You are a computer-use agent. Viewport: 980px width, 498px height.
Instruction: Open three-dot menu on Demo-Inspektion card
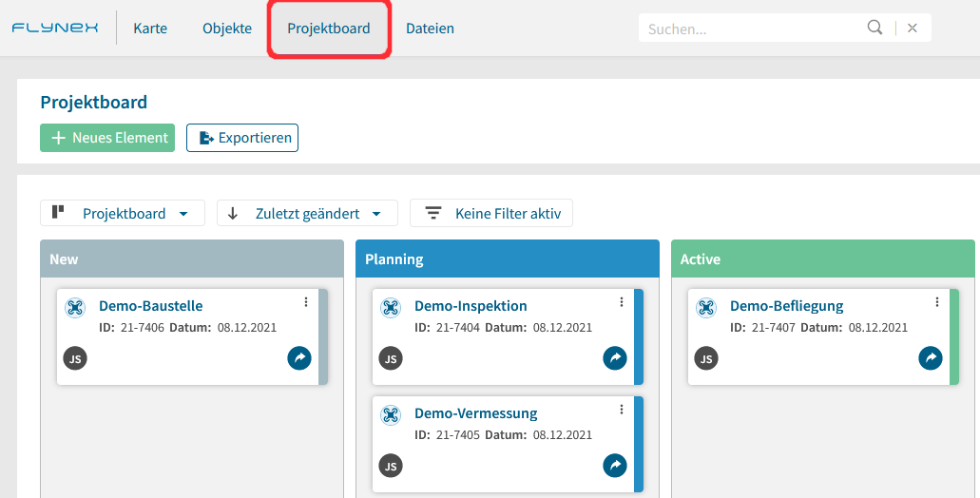coord(622,302)
